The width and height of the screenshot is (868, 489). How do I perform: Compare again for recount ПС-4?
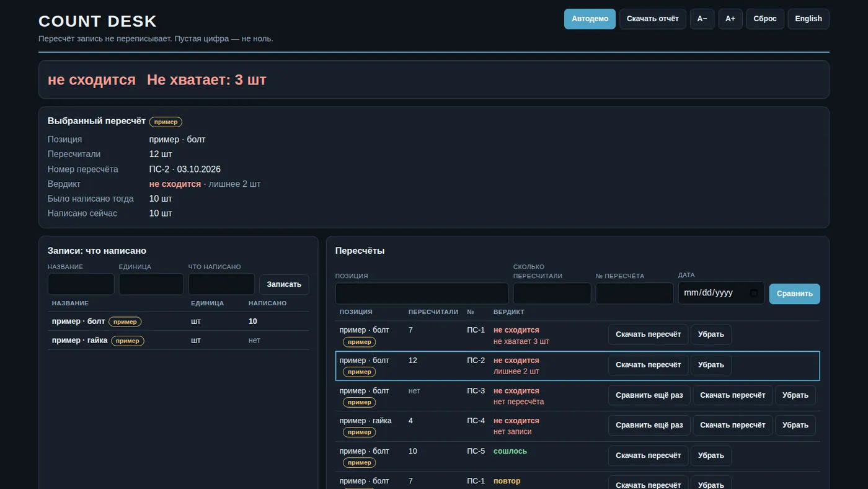649,425
